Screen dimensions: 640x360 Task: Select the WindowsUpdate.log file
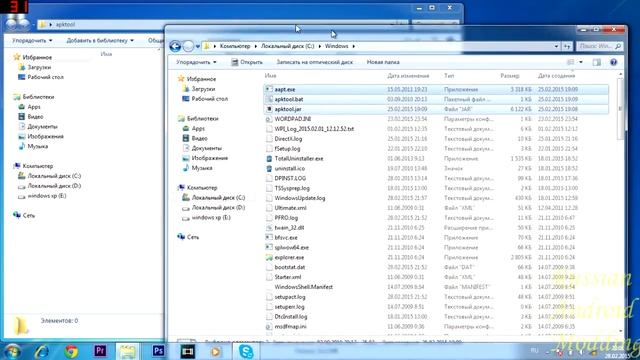300,198
